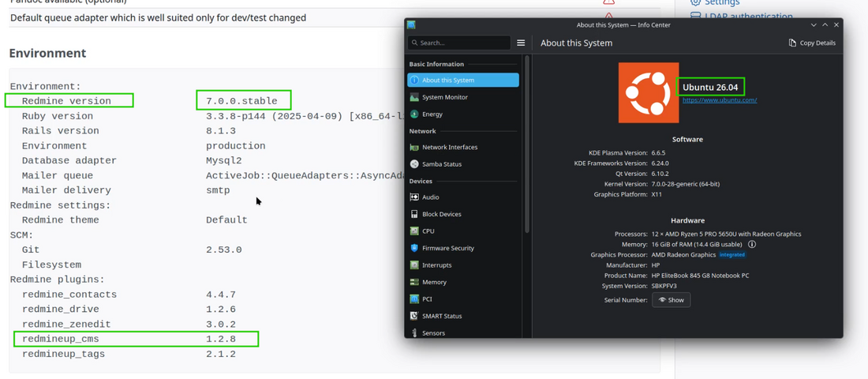This screenshot has width=868, height=379.
Task: Click the 'Ubuntu 26.04' title text
Action: pyautogui.click(x=711, y=87)
